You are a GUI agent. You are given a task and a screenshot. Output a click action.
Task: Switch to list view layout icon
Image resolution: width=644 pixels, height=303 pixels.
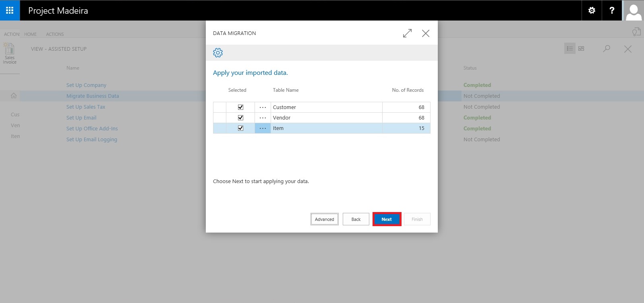pyautogui.click(x=569, y=49)
